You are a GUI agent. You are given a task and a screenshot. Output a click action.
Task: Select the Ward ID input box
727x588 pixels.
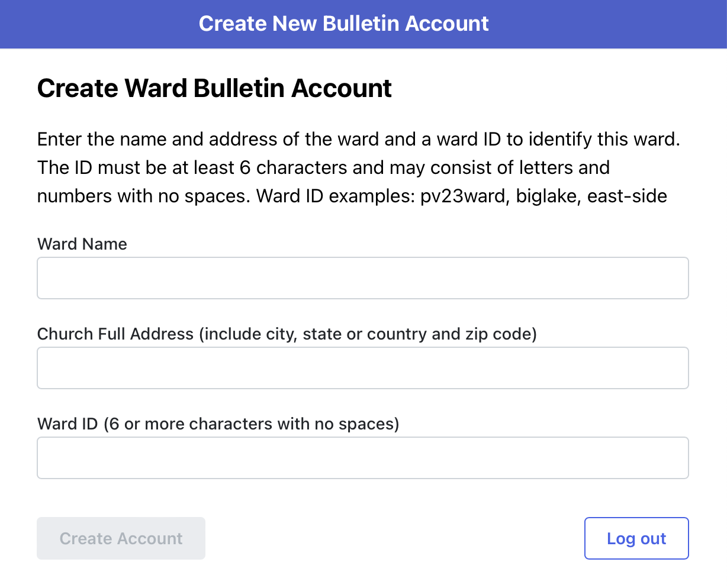pyautogui.click(x=362, y=457)
